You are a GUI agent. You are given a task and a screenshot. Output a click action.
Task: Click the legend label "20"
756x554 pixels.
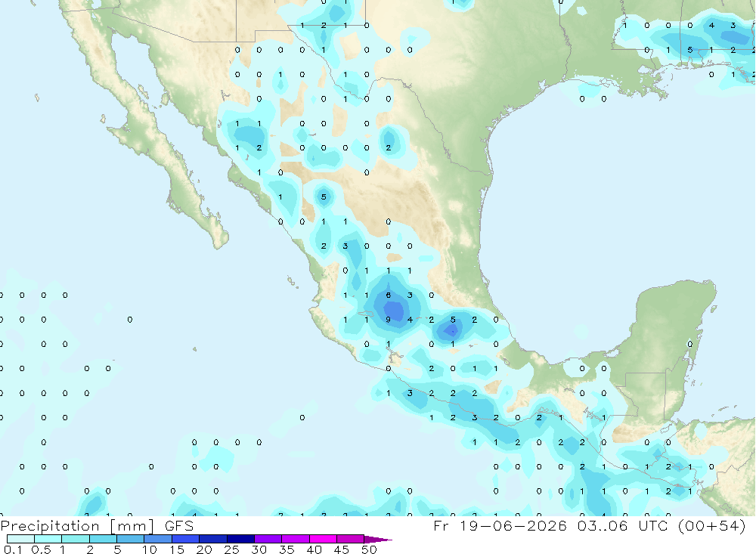pyautogui.click(x=204, y=549)
